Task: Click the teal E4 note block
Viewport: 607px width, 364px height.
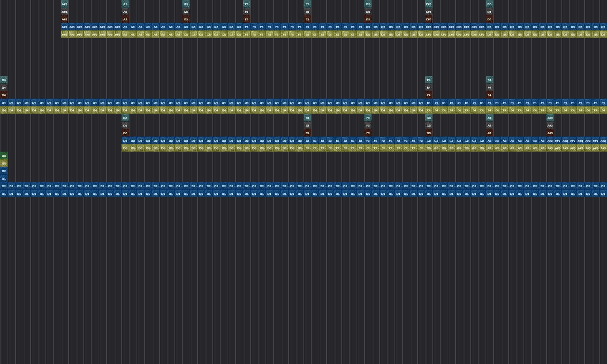Action: tap(429, 80)
